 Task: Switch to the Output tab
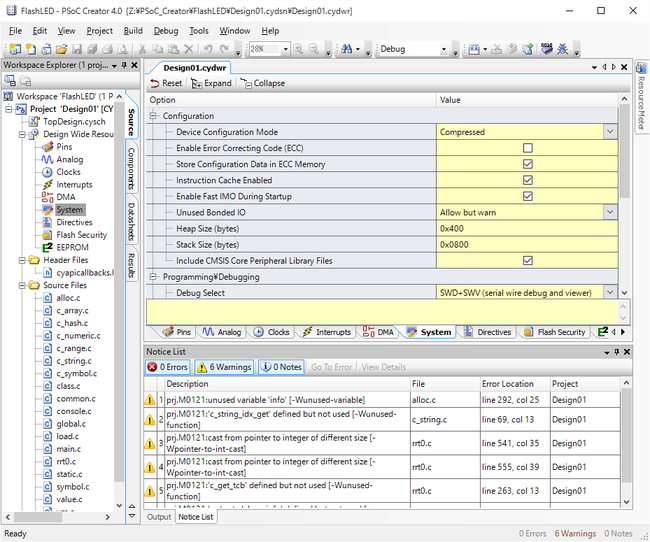pyautogui.click(x=159, y=517)
